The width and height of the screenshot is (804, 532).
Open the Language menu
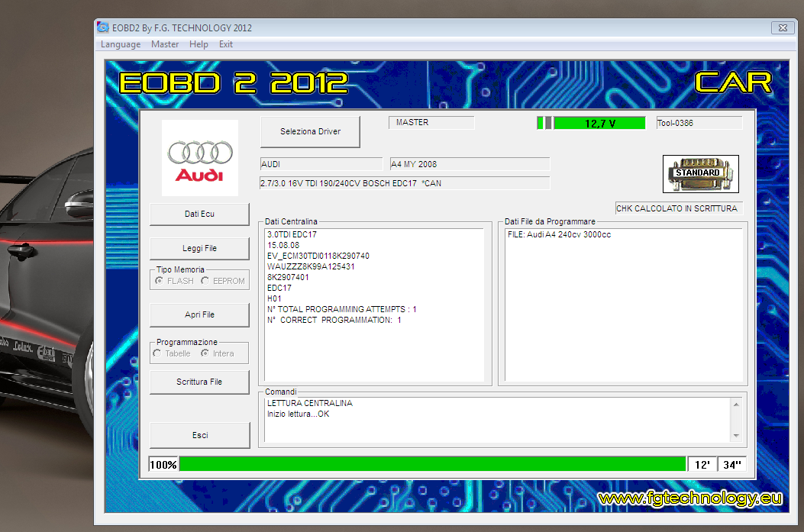point(121,44)
